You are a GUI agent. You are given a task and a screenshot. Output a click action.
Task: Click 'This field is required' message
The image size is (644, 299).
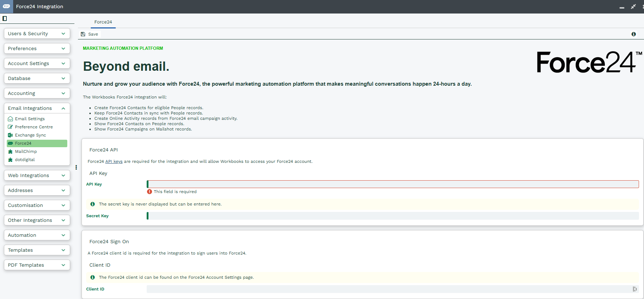(x=175, y=192)
